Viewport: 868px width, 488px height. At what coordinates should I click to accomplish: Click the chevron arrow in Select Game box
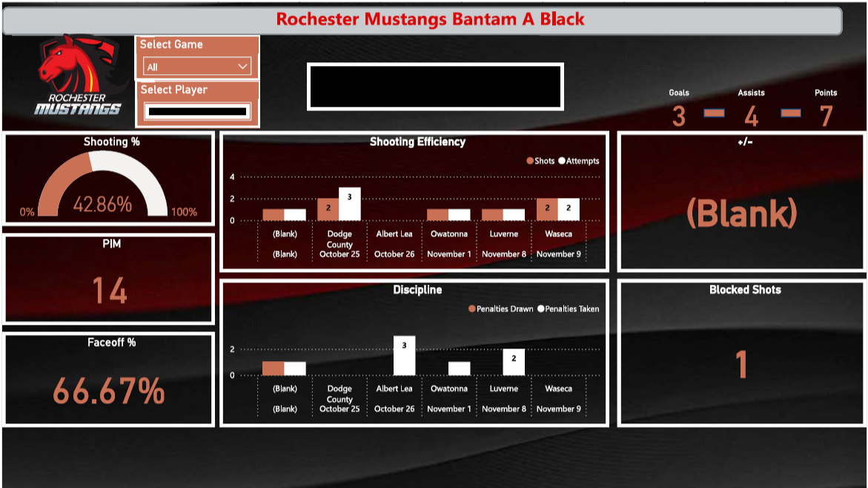coord(242,67)
